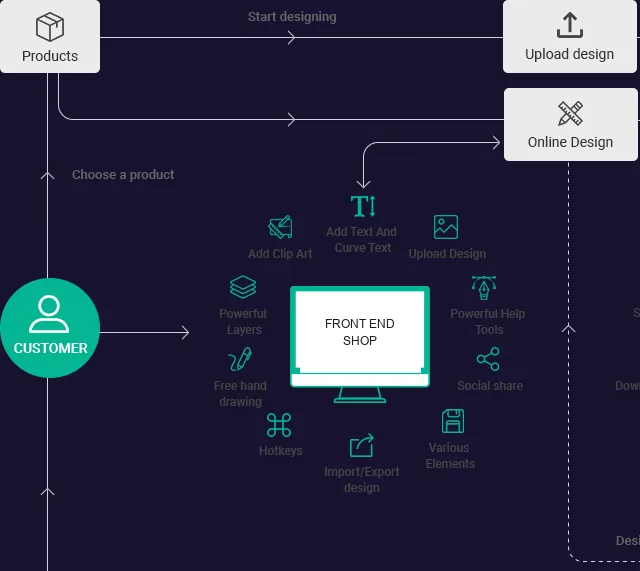Click the customer person icon

coord(49,314)
